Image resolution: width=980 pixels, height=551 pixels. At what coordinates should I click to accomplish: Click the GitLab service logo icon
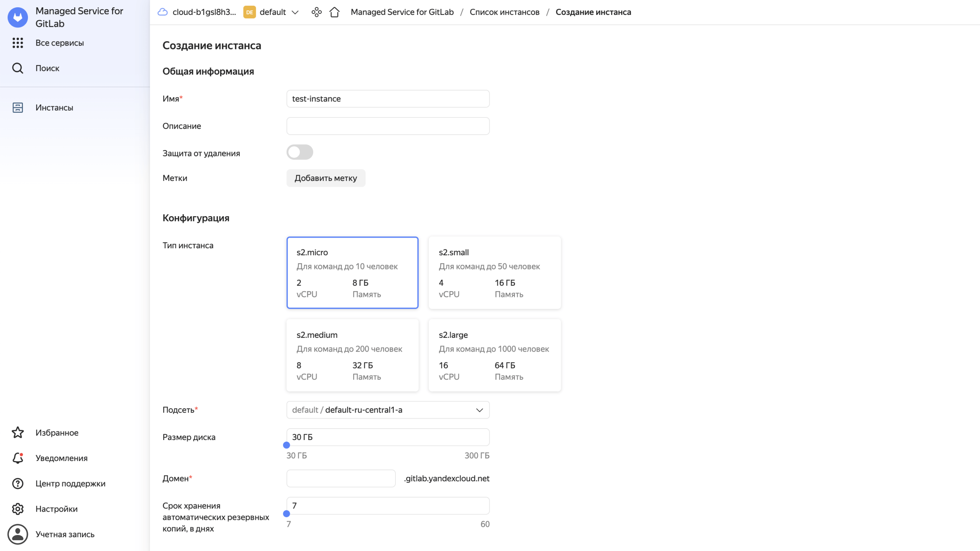pos(18,17)
